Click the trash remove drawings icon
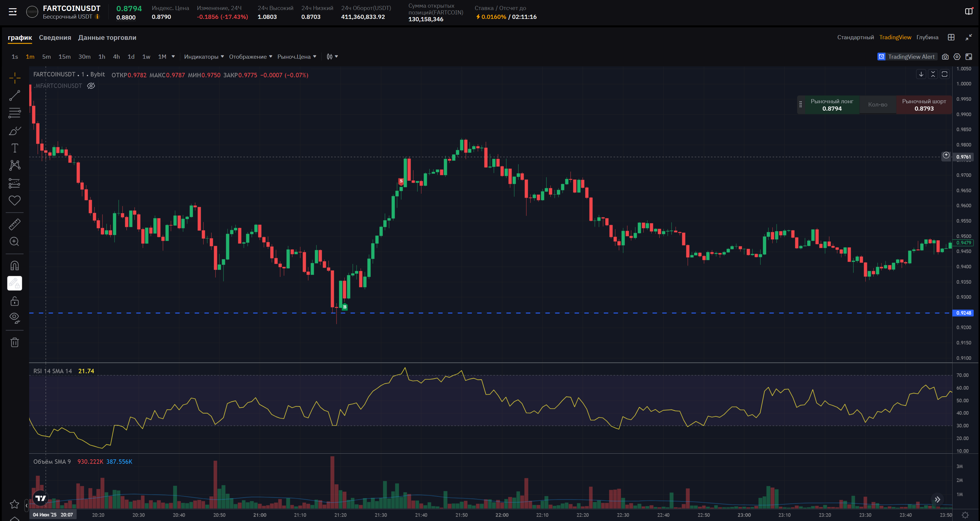Image resolution: width=980 pixels, height=521 pixels. (14, 342)
